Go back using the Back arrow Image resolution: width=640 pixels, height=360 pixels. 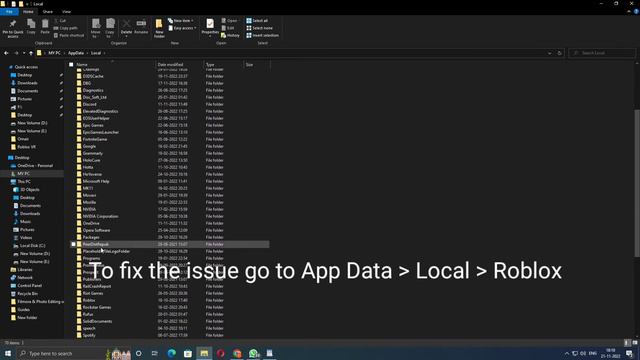[x=6, y=53]
